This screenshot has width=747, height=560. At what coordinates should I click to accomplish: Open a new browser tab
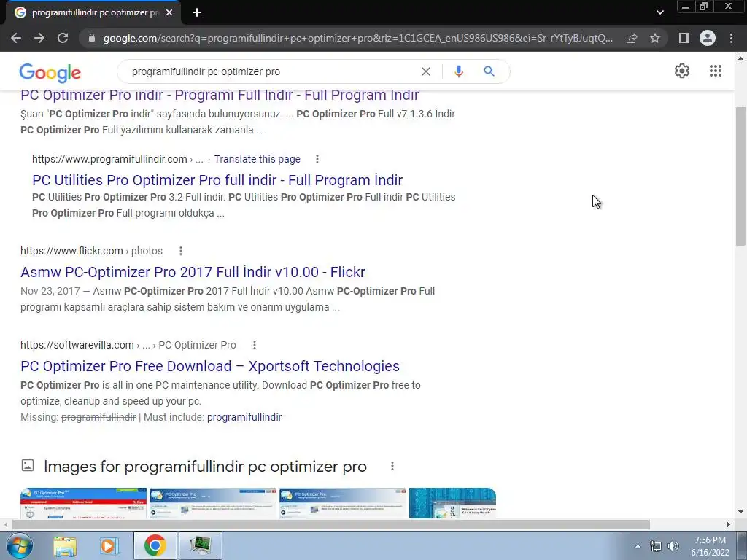point(197,12)
